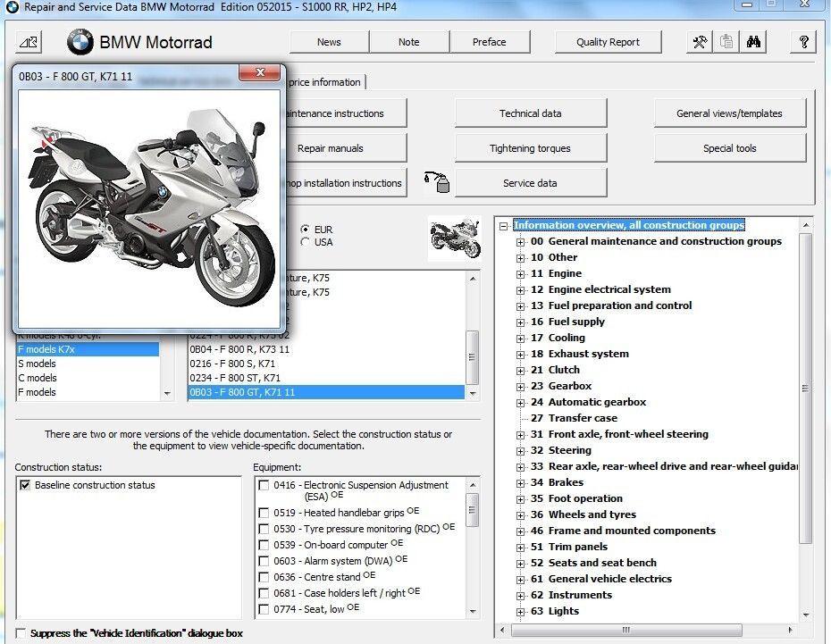Expand the 21 Clutch node
831x644 pixels.
[x=520, y=371]
